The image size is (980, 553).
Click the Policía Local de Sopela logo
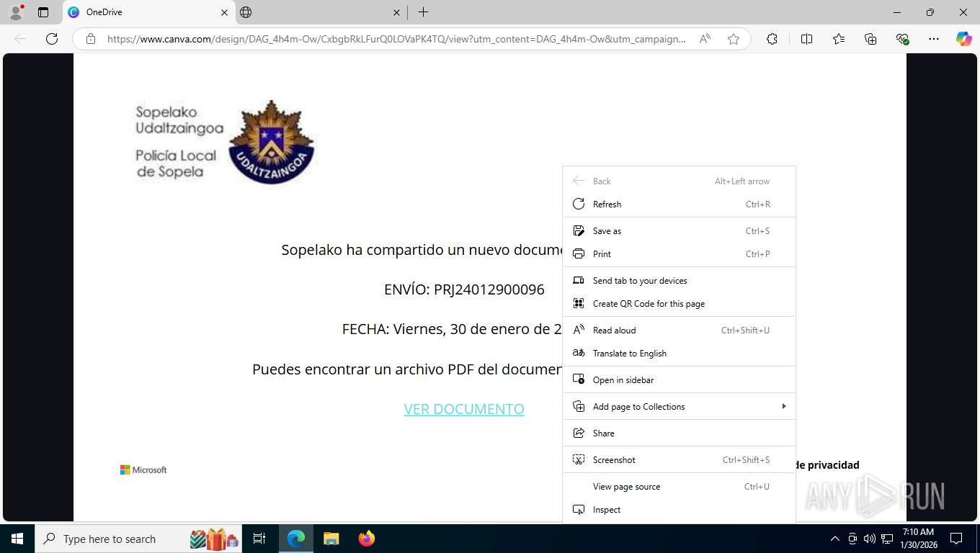click(x=226, y=142)
